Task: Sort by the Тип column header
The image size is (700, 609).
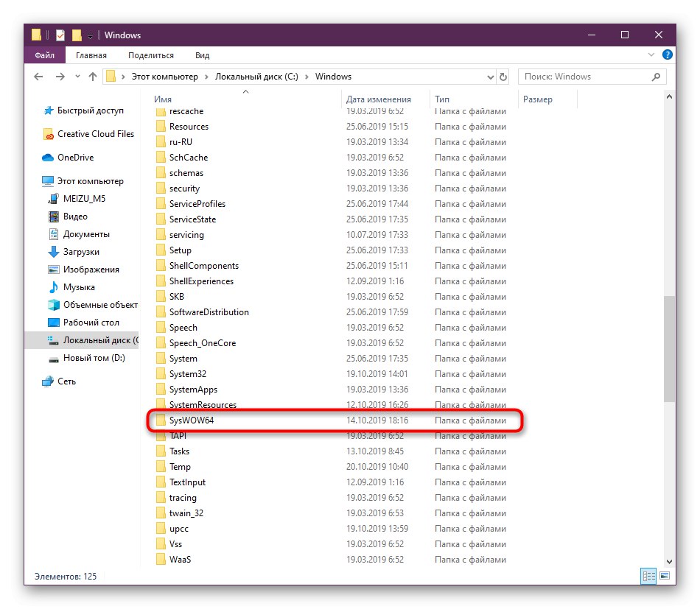Action: pos(442,99)
